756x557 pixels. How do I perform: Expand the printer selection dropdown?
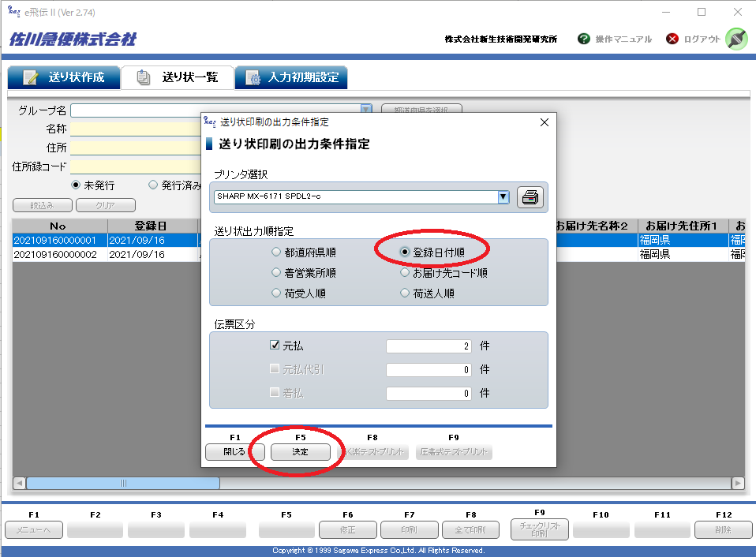click(x=503, y=197)
